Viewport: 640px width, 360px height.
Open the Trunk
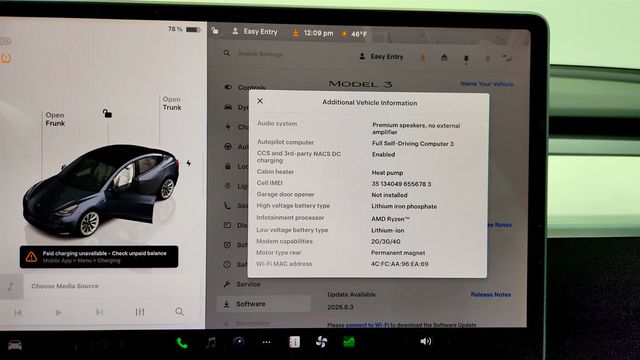pos(172,103)
